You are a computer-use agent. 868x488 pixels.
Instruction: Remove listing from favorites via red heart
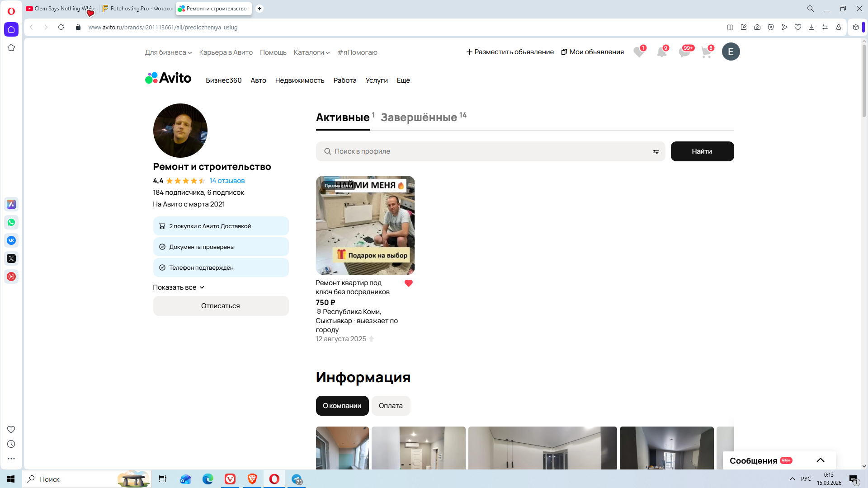tap(408, 283)
